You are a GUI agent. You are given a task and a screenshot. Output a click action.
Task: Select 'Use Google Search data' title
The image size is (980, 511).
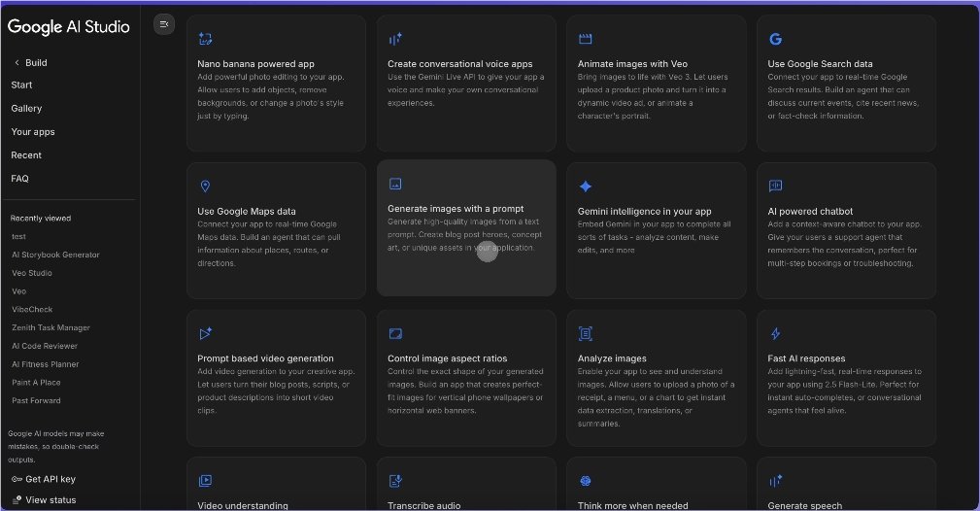click(820, 64)
